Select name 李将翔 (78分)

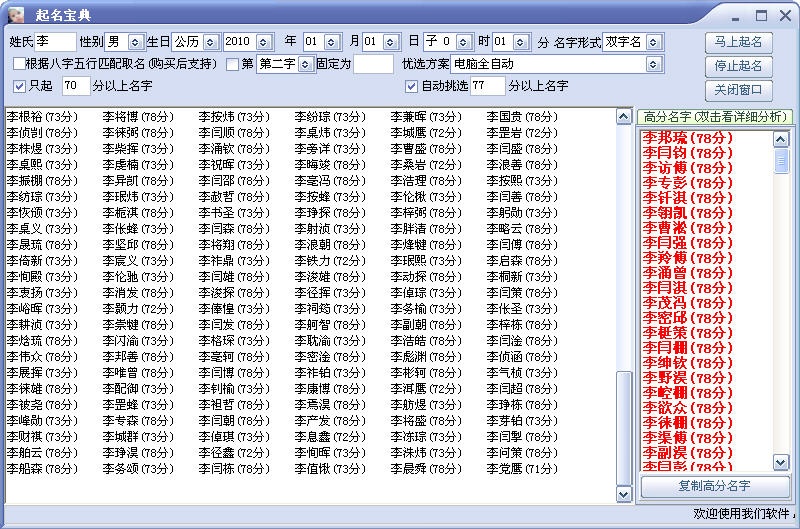(x=234, y=245)
